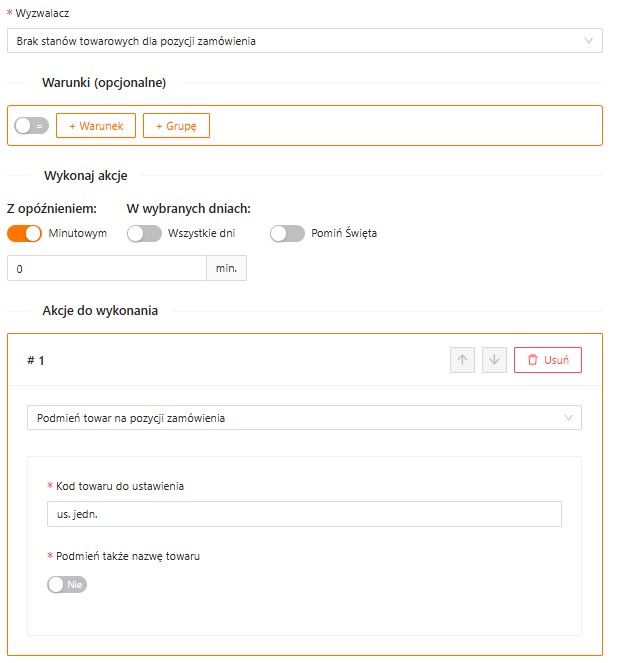Move action #1 up with arrow
The image size is (617, 663).
462,360
